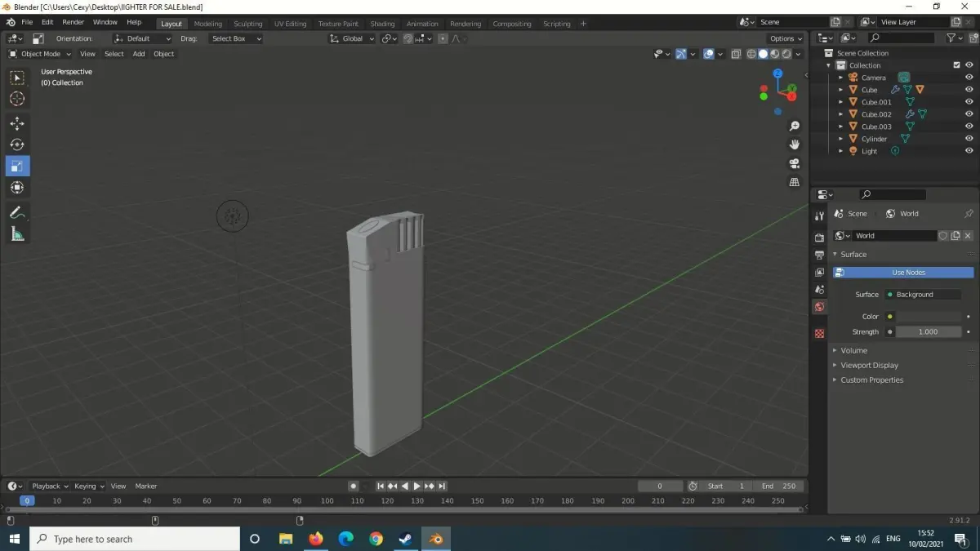
Task: Click the play animation button
Action: [x=416, y=486]
